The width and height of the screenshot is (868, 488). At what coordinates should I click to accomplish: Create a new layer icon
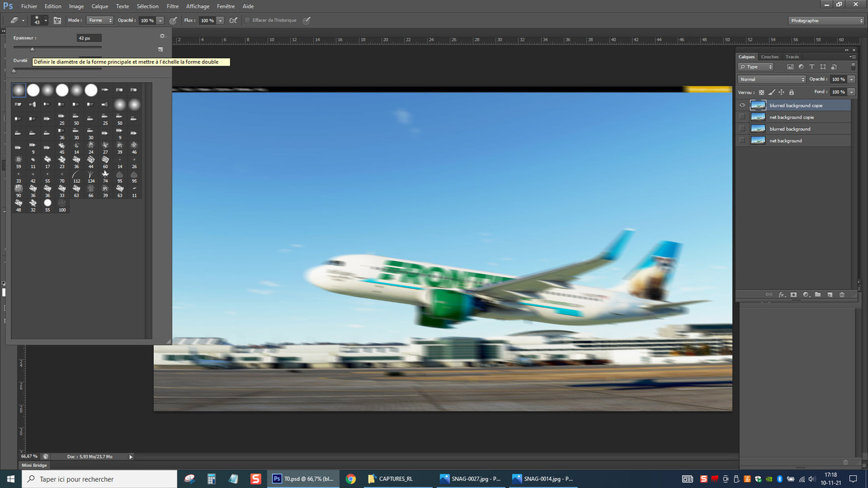829,295
